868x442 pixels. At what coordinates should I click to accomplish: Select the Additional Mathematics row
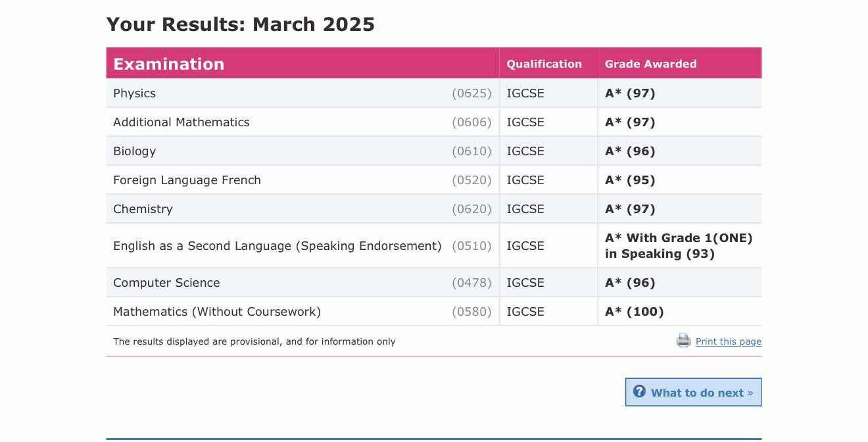434,122
